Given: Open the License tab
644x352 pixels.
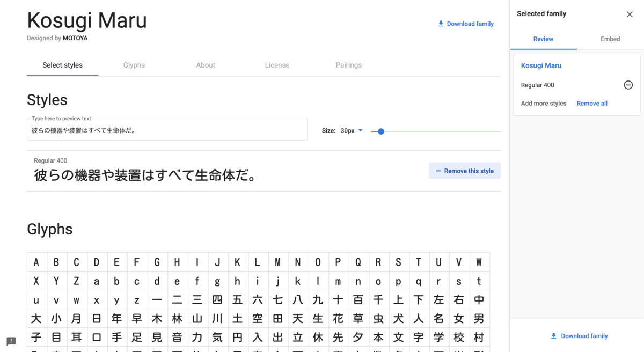Looking at the screenshot, I should pos(277,65).
